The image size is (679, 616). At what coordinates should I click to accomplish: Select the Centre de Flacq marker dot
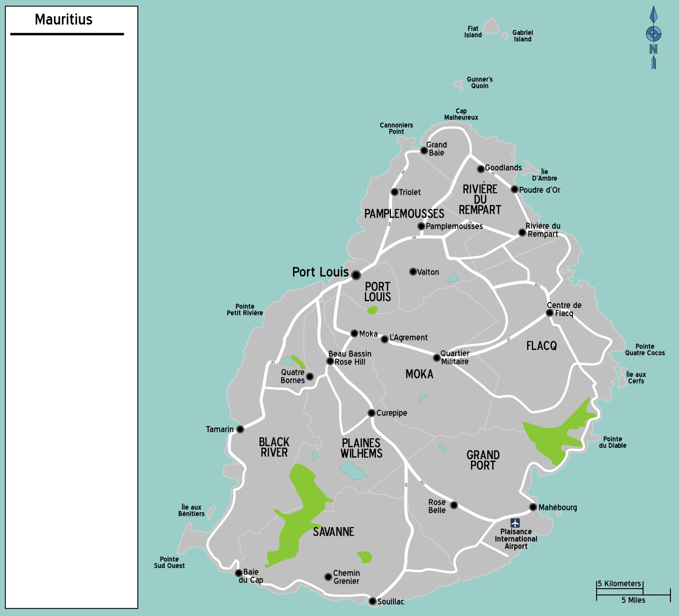pyautogui.click(x=550, y=313)
